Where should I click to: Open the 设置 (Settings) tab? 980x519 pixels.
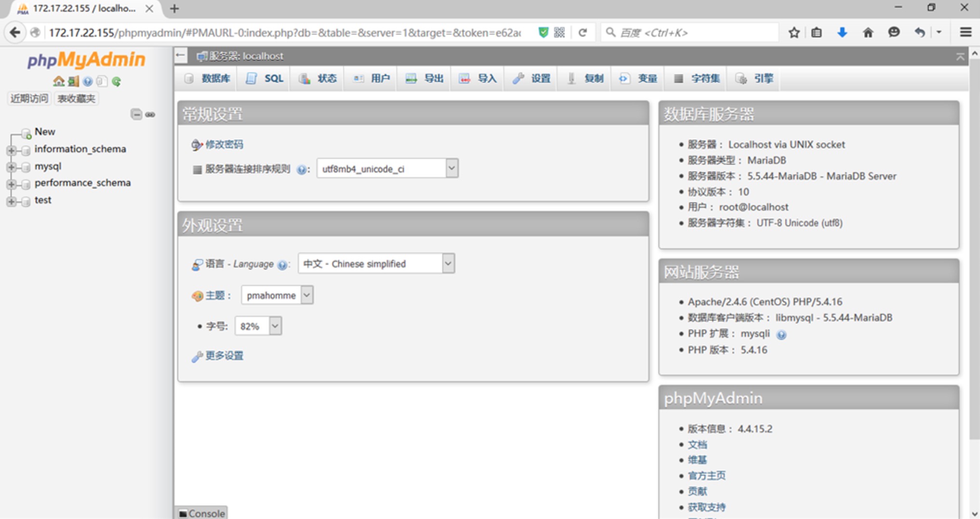531,78
